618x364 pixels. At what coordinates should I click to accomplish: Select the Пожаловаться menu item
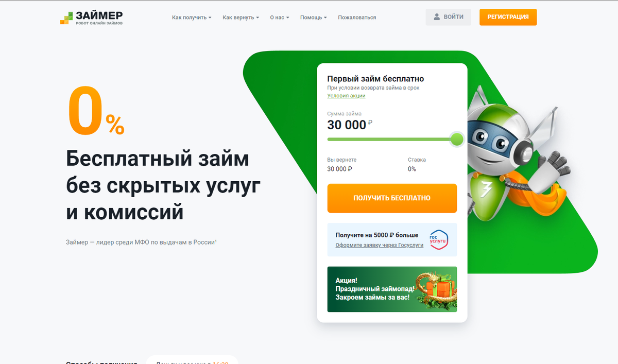[357, 18]
